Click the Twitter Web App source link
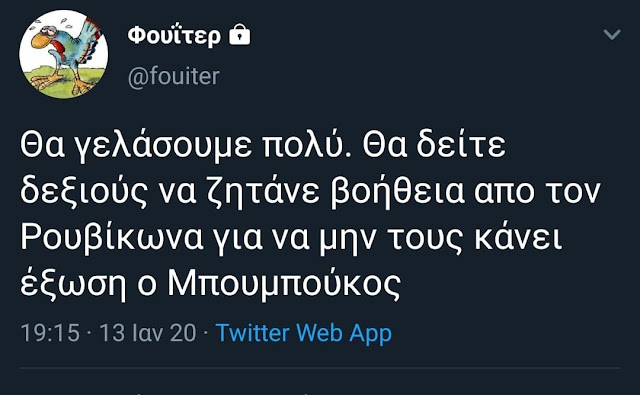 click(304, 333)
